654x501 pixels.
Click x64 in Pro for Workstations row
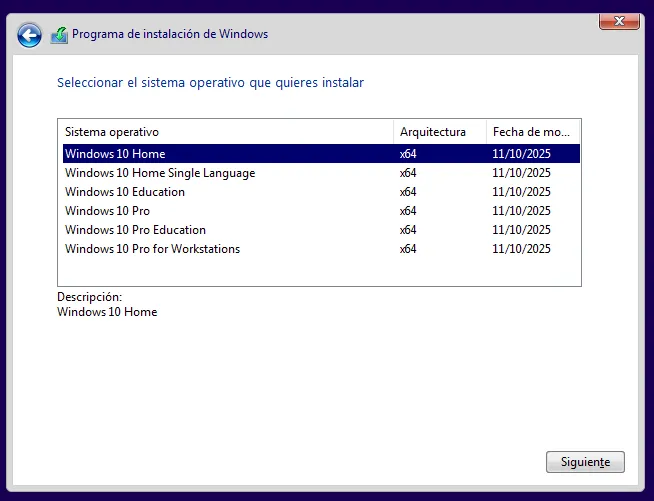tap(408, 249)
